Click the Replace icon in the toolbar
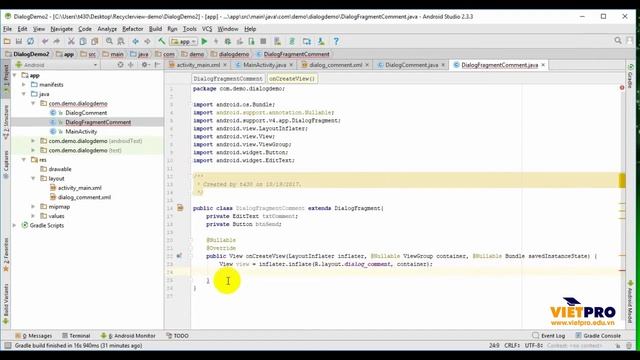The height and width of the screenshot is (360, 640). [x=121, y=41]
